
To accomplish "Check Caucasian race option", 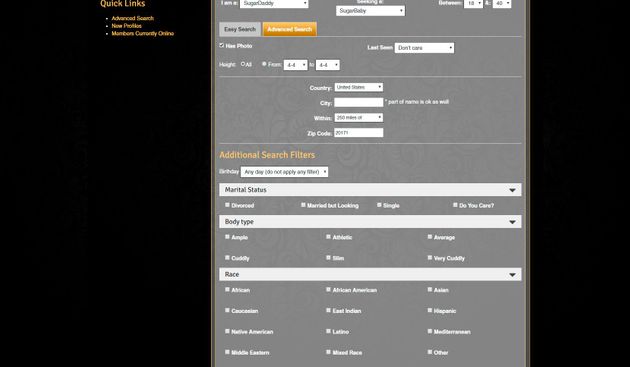I will coord(227,310).
